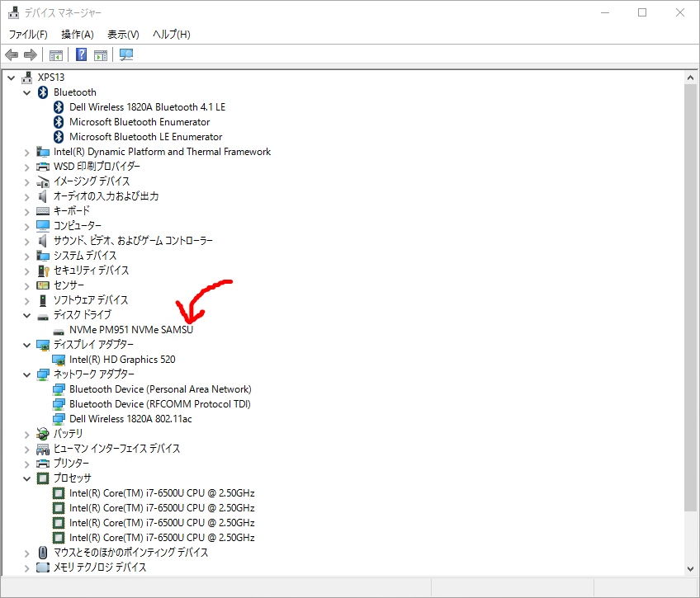Select Microsoft Bluetooth Enumerator entry
This screenshot has height=598, width=700.
[140, 122]
